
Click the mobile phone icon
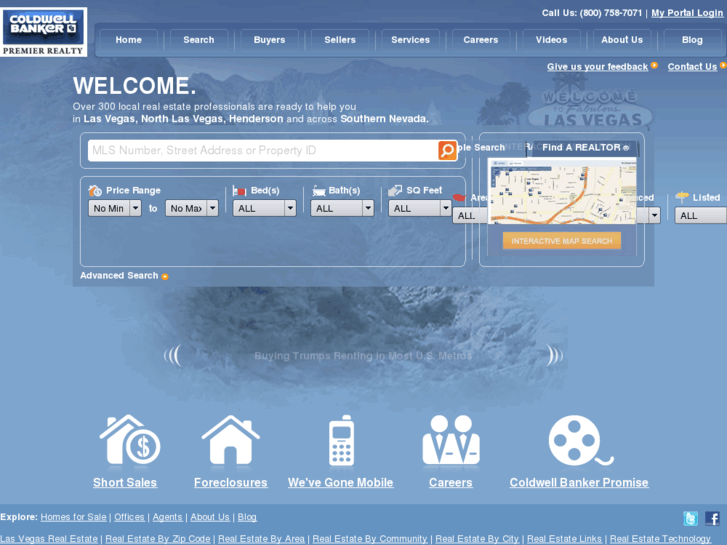(342, 440)
